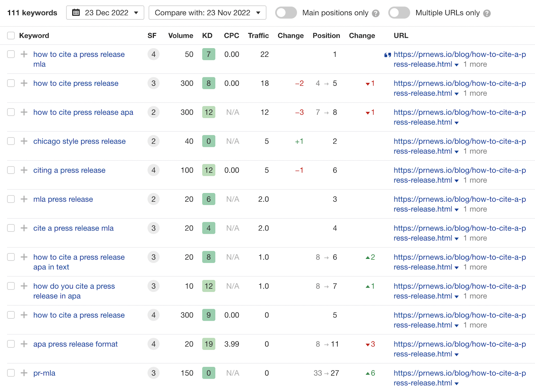Toggle Main positions only switch
Viewport: 535px width, 392px height.
286,13
